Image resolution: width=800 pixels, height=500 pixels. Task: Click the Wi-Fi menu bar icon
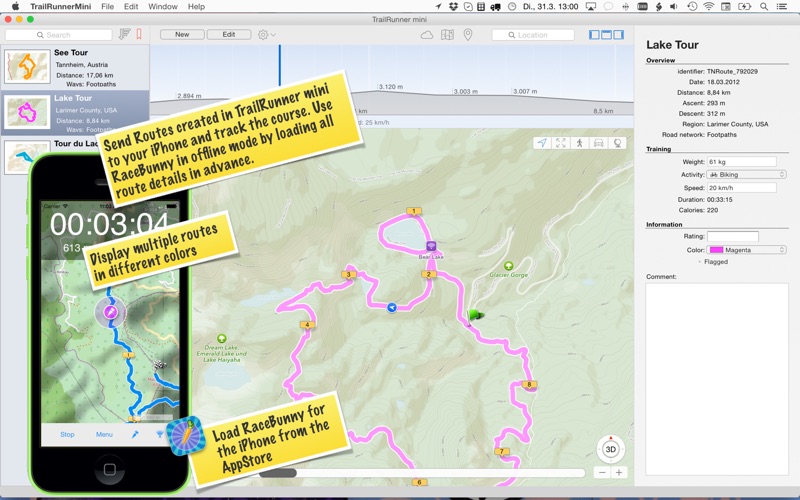point(709,7)
